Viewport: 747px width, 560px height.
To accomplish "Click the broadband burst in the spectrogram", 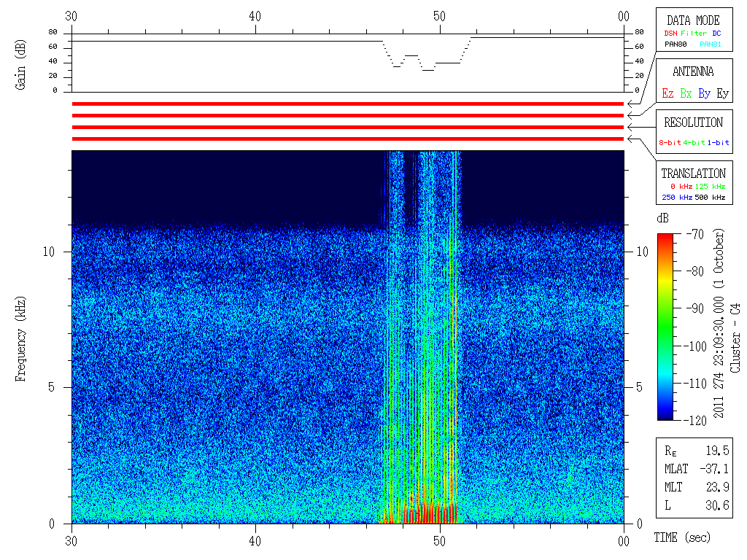I will click(x=420, y=338).
